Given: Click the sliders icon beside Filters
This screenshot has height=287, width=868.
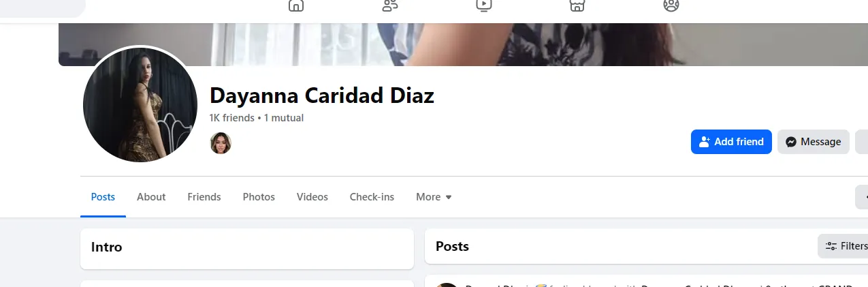Looking at the screenshot, I should 831,246.
